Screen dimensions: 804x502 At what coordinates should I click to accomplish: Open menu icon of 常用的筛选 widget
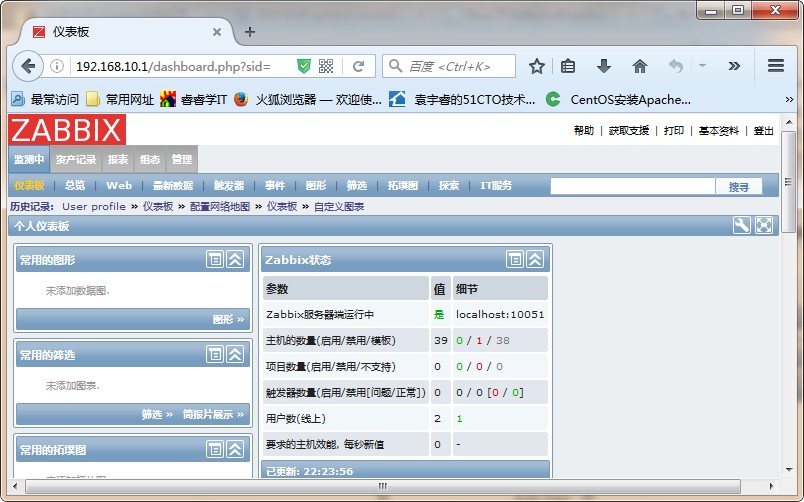pyautogui.click(x=215, y=354)
